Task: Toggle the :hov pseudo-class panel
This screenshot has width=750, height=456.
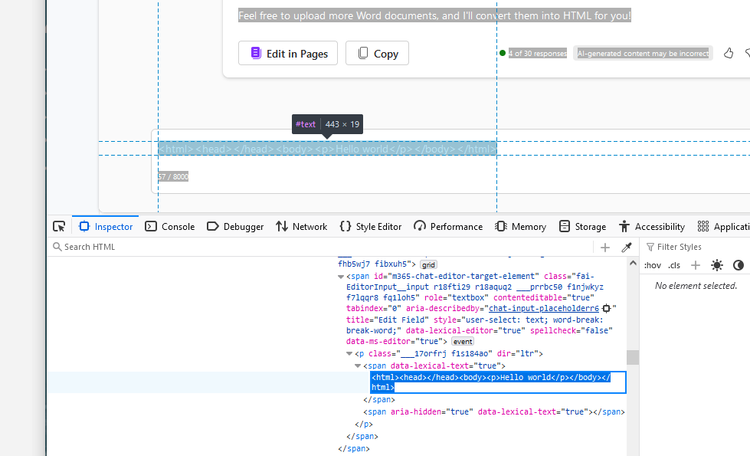Action: click(652, 265)
